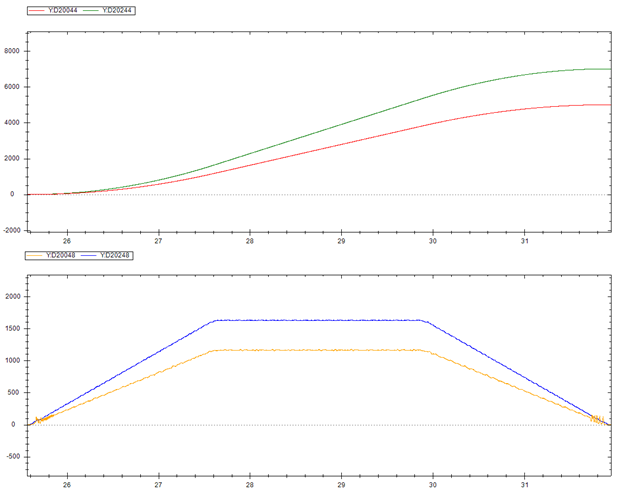
Task: Click the green curve's end at right edge
Action: point(607,69)
